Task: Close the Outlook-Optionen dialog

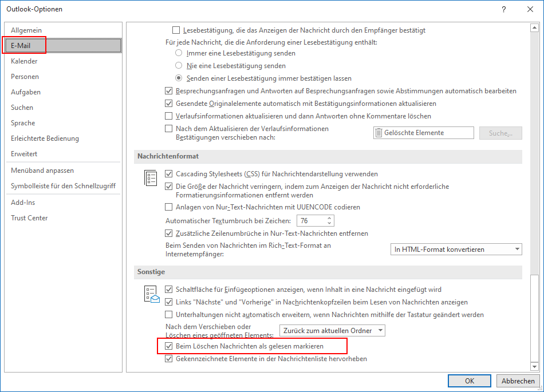Action: (530, 9)
